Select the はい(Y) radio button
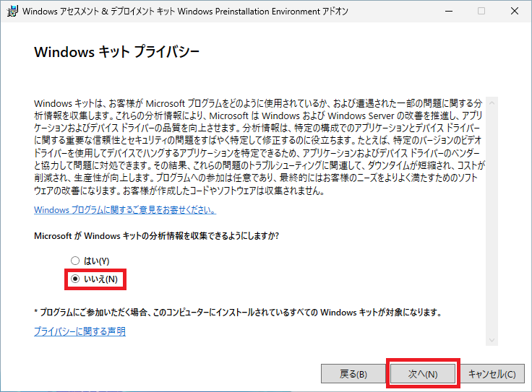Screen dimensions: 532x392 (x=75, y=261)
